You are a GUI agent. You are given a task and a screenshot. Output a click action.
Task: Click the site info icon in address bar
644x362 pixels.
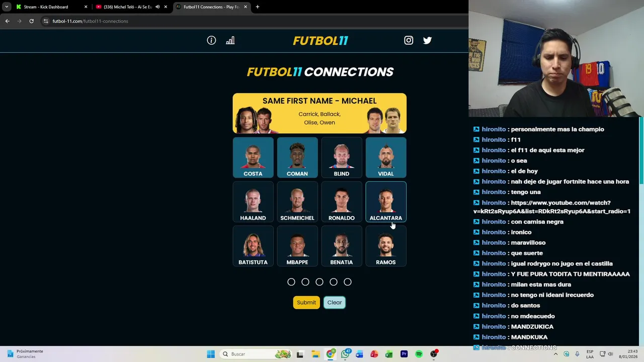click(x=46, y=21)
